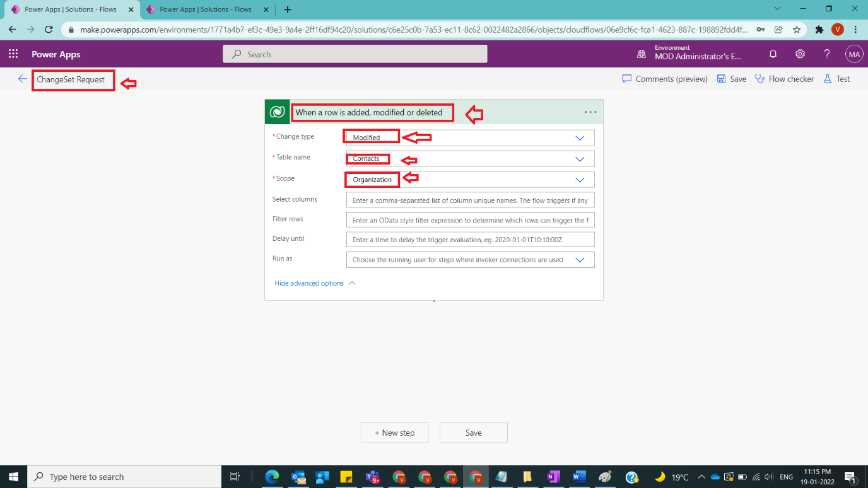Open the Power Apps settings gear
The height and width of the screenshot is (488, 868).
(800, 54)
